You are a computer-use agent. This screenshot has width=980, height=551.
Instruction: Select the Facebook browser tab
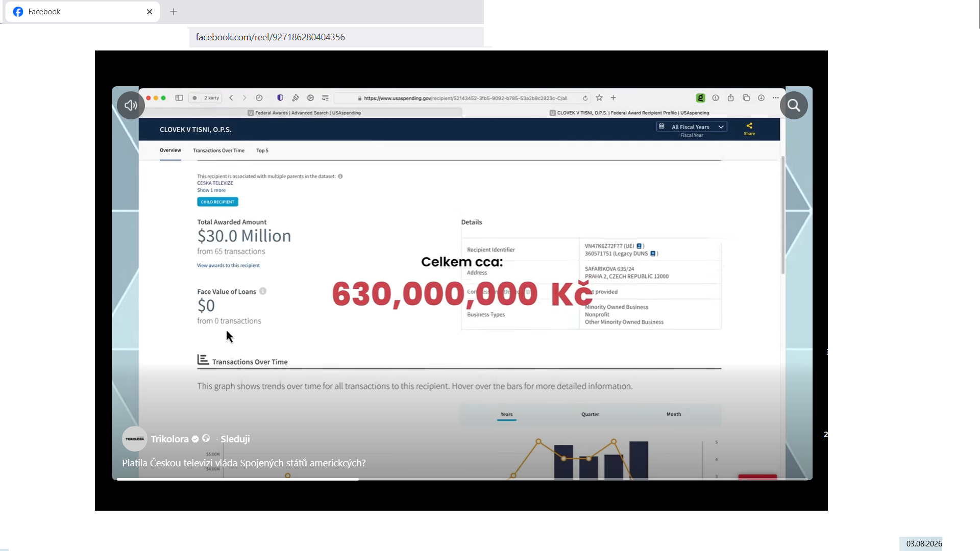(83, 12)
